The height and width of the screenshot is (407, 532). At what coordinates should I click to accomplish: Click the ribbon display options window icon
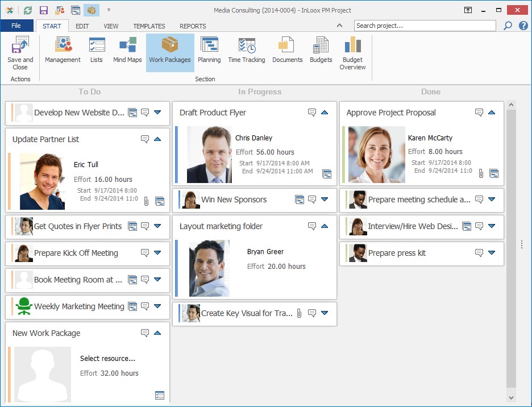[468, 10]
